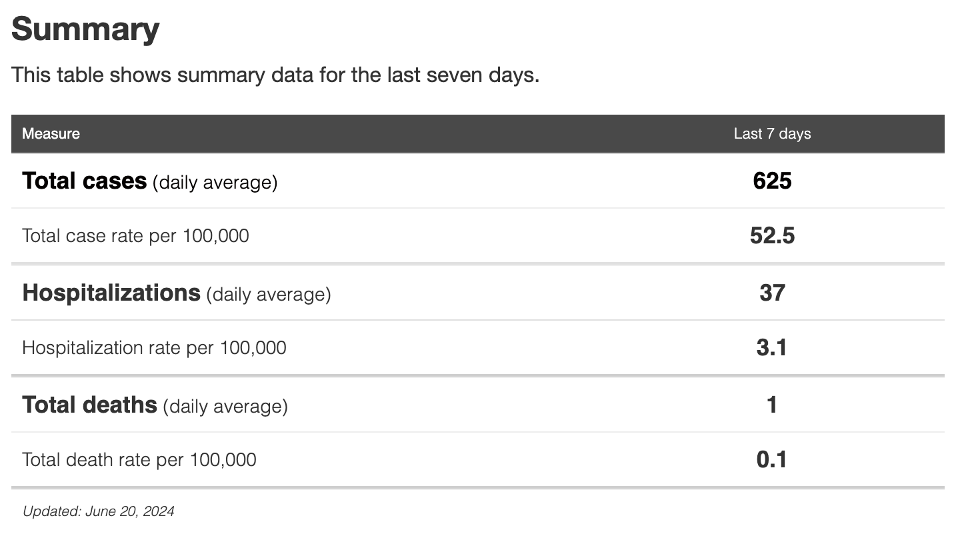Select the Hospitalization rate per 100,000 label
980x560 pixels.
(x=154, y=347)
